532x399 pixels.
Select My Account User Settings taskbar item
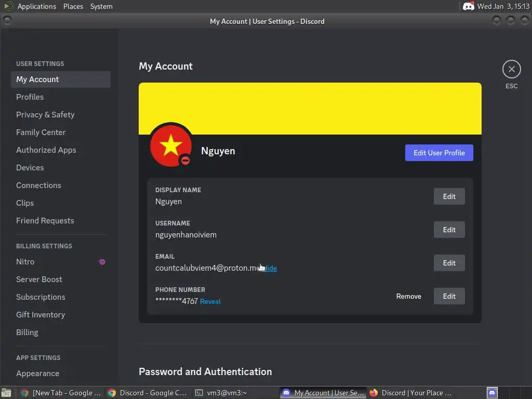(323, 393)
